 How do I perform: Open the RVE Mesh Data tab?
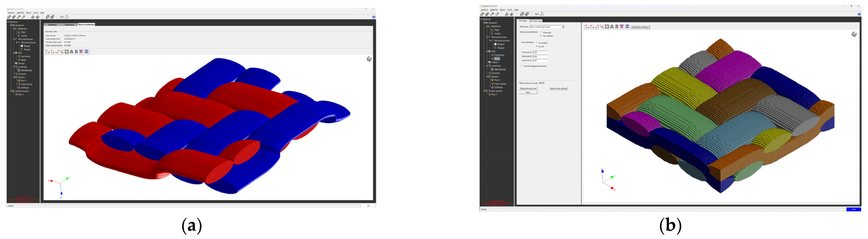pos(536,21)
